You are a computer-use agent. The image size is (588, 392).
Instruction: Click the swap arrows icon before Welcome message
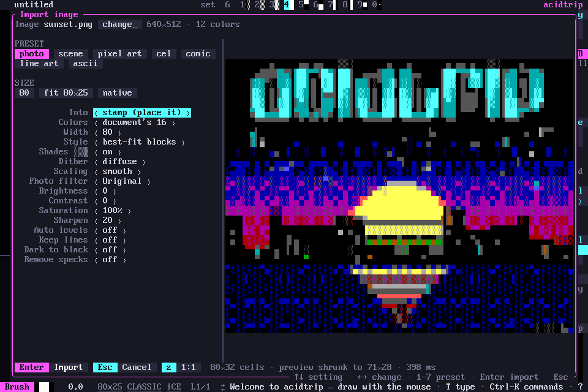click(x=223, y=386)
